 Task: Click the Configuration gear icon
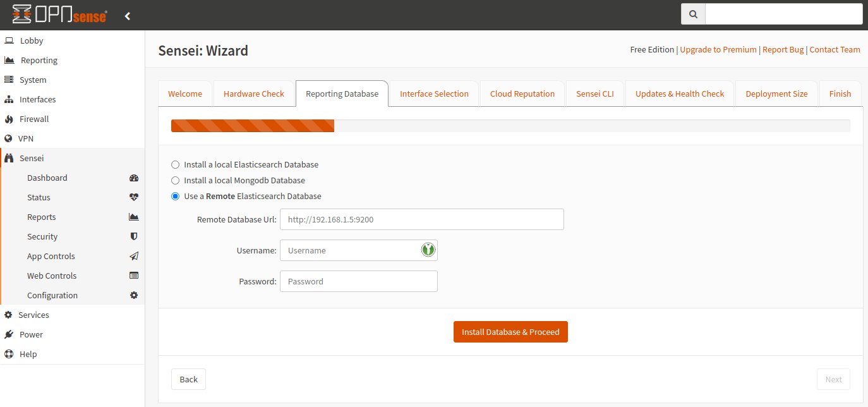coord(133,296)
